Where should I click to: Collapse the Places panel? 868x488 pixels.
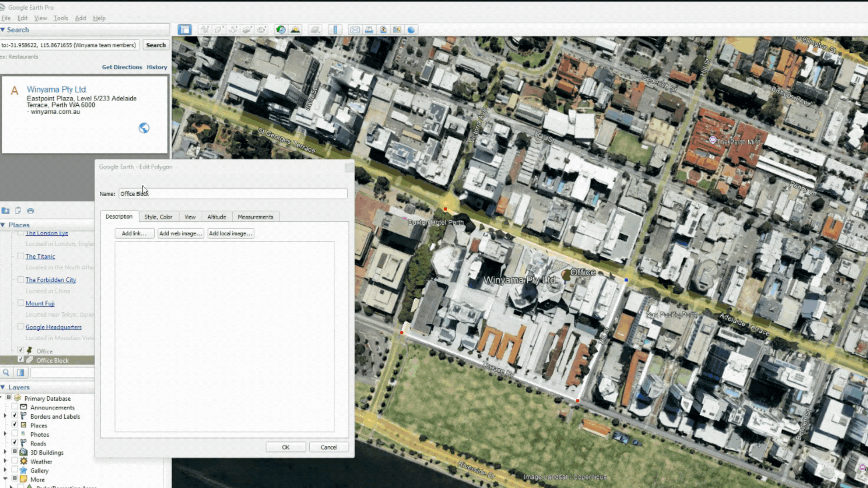coord(3,225)
